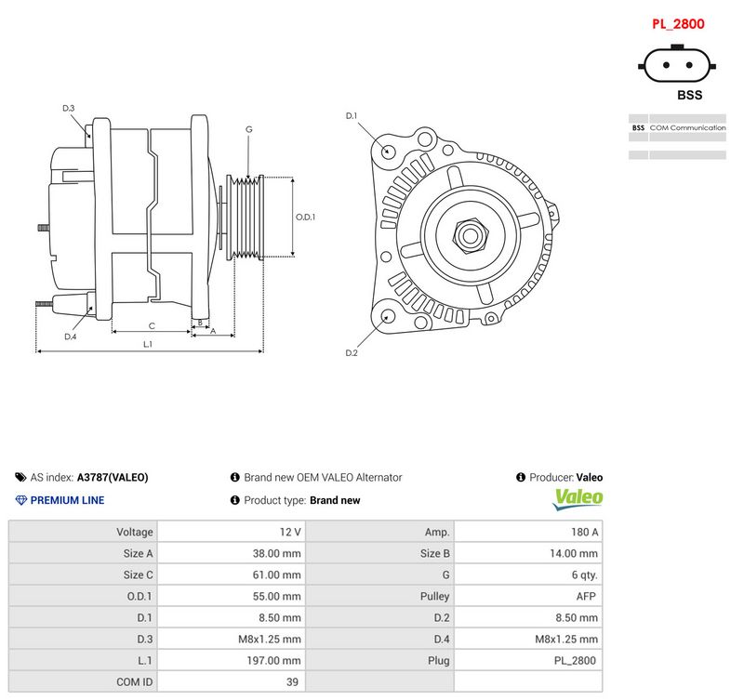Click the Voltage label cell
Image resolution: width=744 pixels, height=700 pixels.
83,532
